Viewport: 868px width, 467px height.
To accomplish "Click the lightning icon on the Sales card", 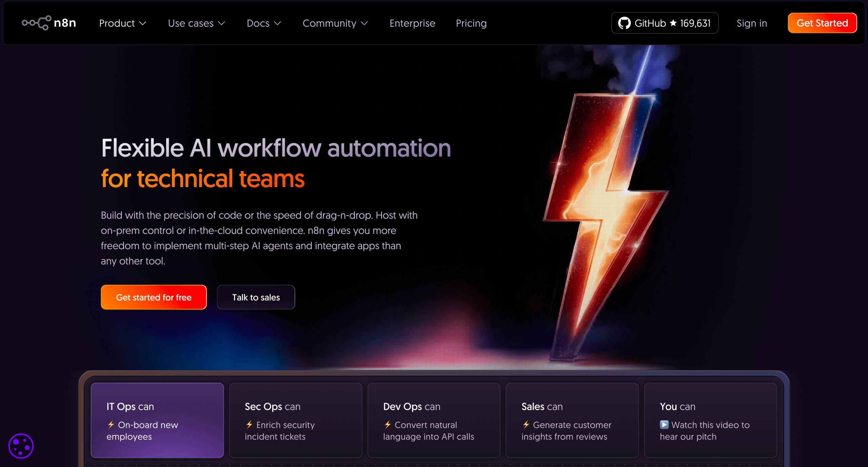I will (526, 425).
